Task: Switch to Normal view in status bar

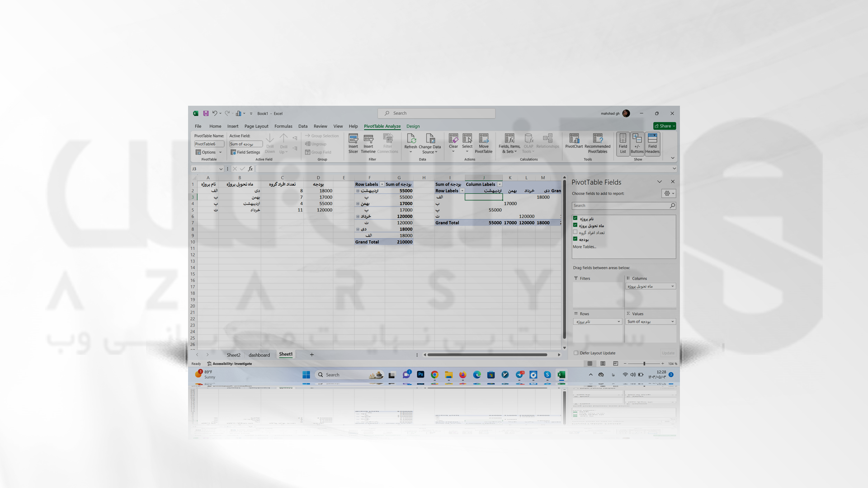Action: pyautogui.click(x=590, y=364)
